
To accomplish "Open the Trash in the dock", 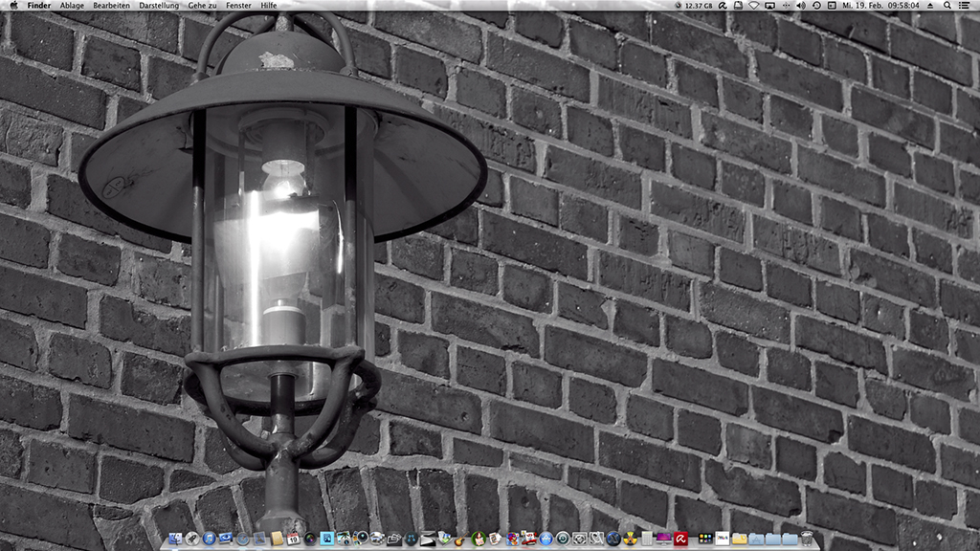I will [807, 539].
